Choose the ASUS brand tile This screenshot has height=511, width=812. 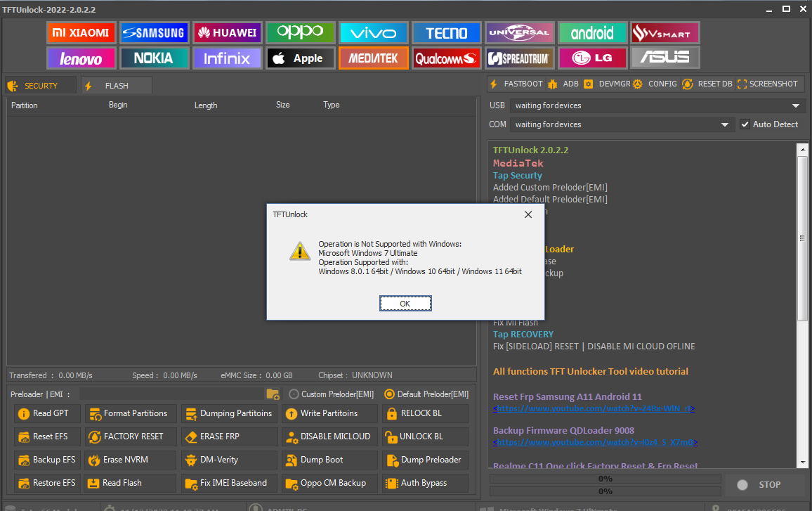coord(665,58)
